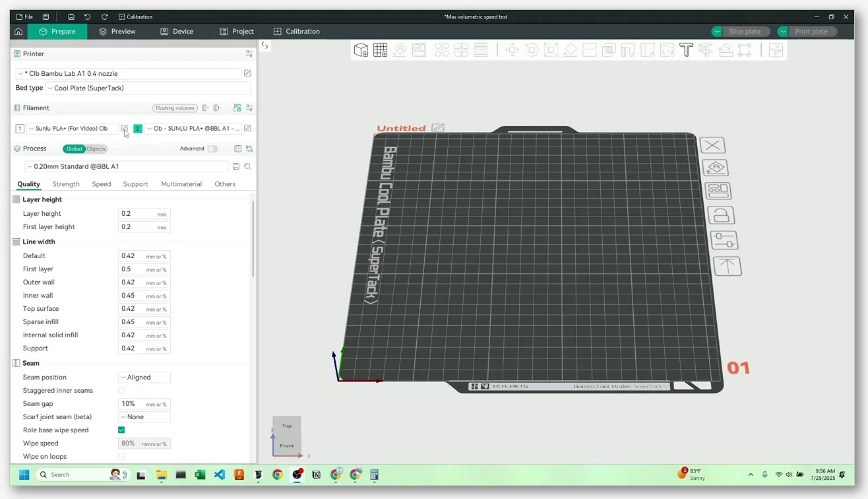Open the Scarf joint seam dropdown
Image resolution: width=868 pixels, height=499 pixels.
coord(144,417)
